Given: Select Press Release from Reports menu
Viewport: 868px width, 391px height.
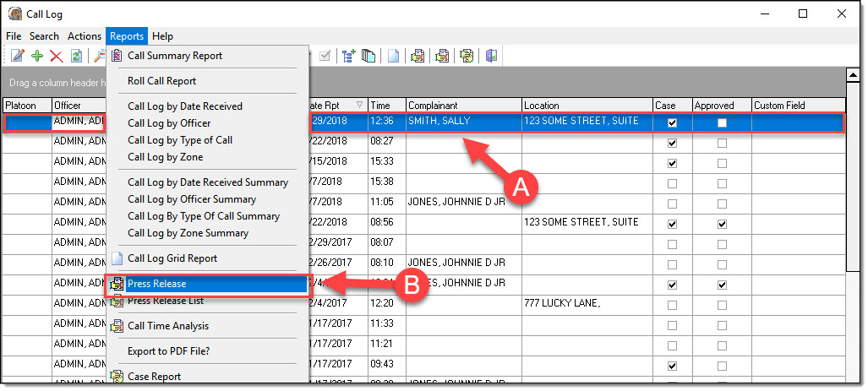Looking at the screenshot, I should coord(157,284).
